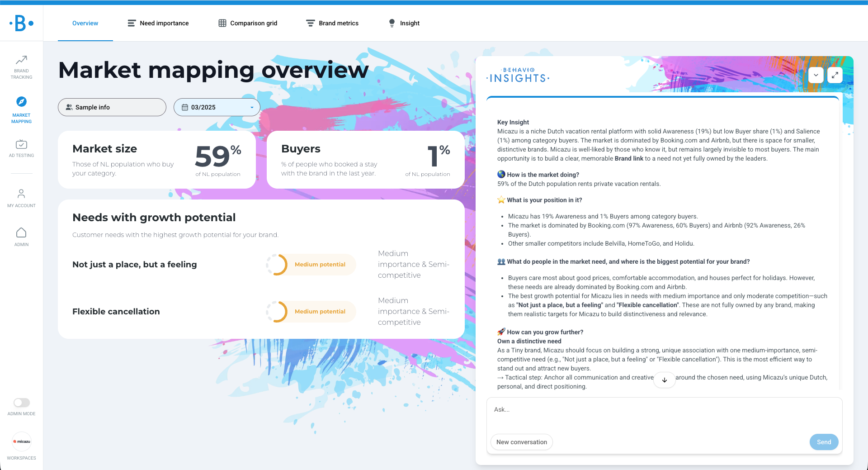Click the Brand metrics filter icon
Image resolution: width=868 pixels, height=470 pixels.
[x=311, y=23]
